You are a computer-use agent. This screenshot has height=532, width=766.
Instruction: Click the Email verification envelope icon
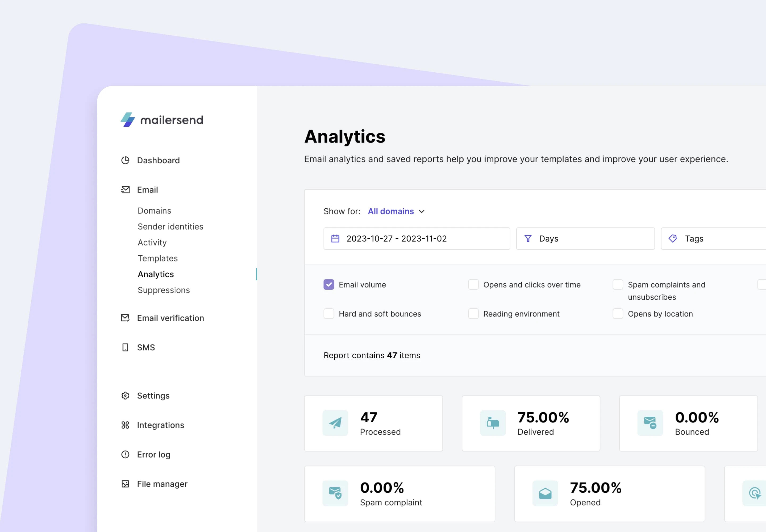(x=125, y=318)
